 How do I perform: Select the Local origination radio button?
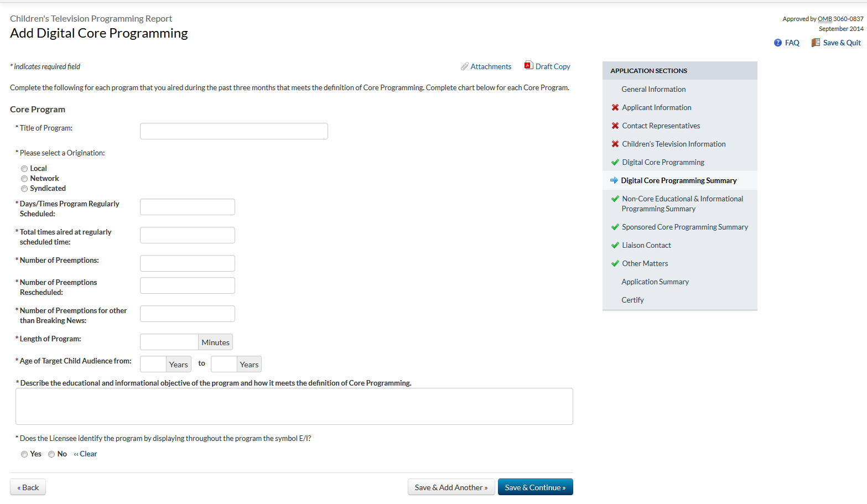24,169
